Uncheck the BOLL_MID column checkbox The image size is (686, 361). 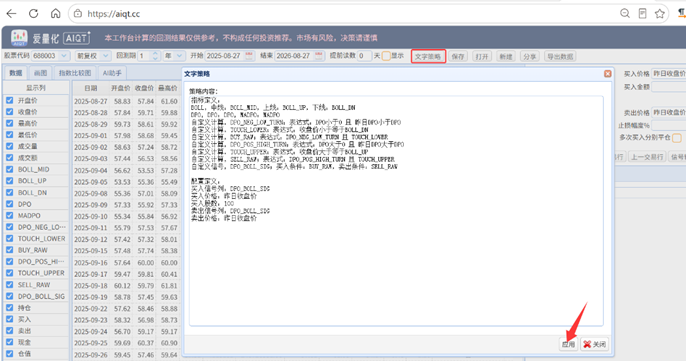tap(10, 169)
